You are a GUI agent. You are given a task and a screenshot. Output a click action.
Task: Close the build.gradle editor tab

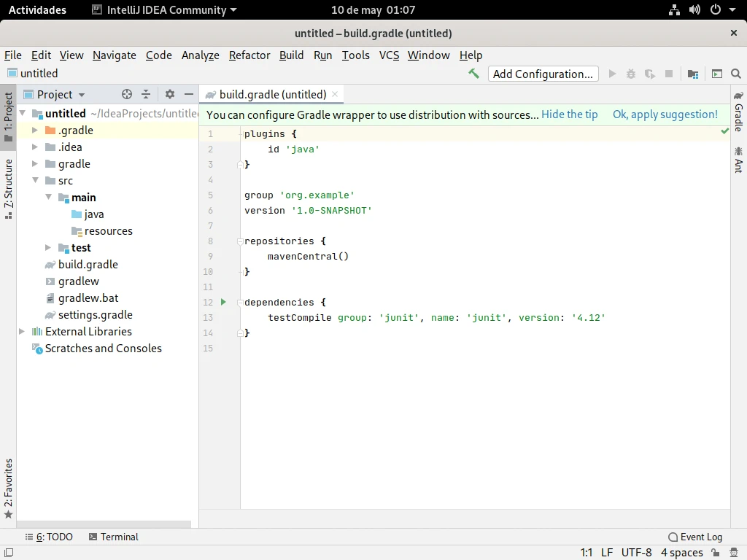[335, 94]
